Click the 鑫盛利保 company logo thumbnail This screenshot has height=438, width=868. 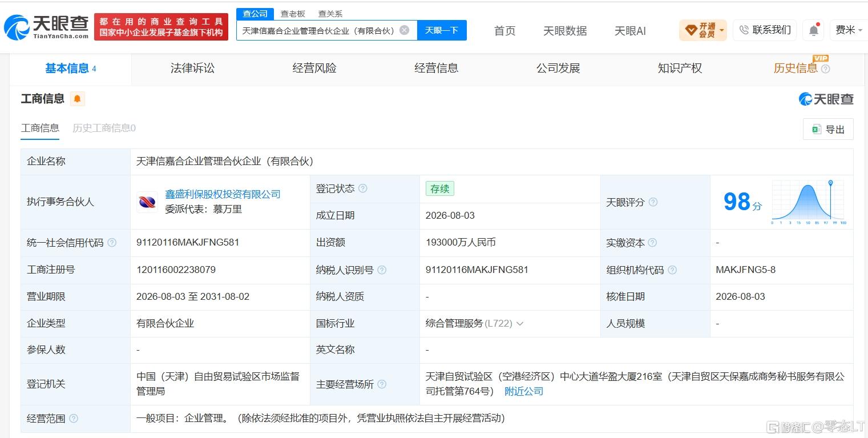(147, 202)
